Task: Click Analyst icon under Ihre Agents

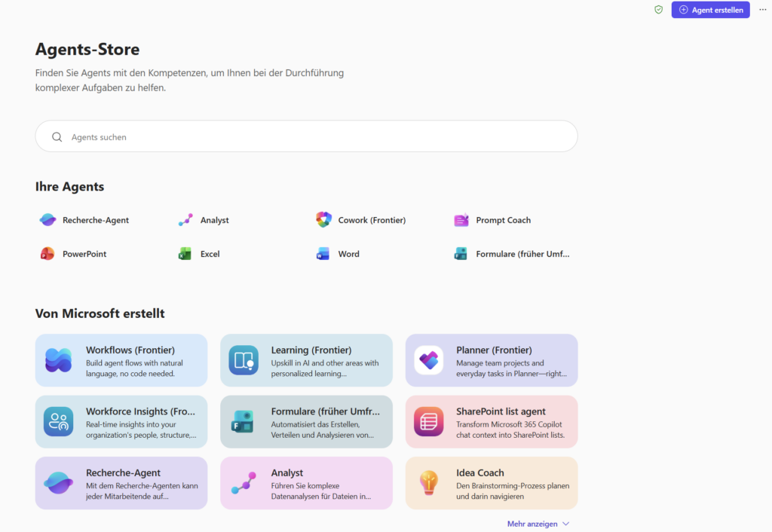Action: 185,220
